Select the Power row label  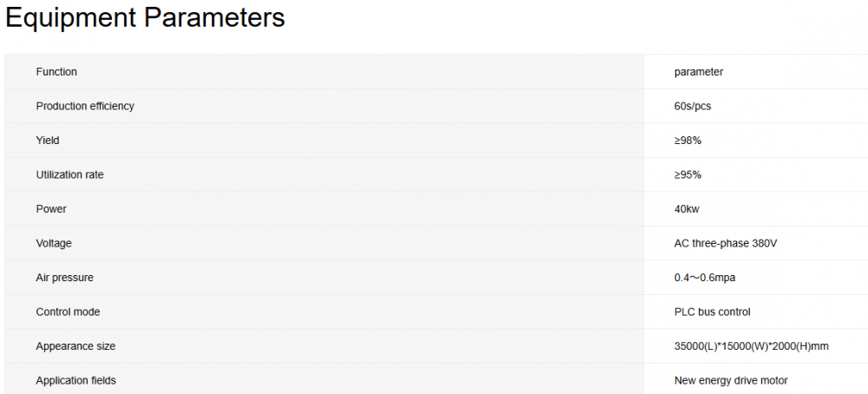click(x=51, y=209)
